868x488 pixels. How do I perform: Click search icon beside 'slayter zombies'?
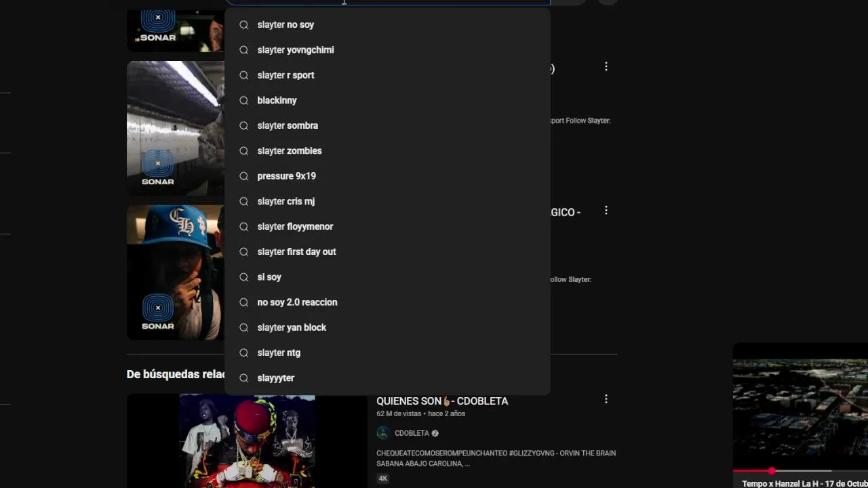[244, 150]
